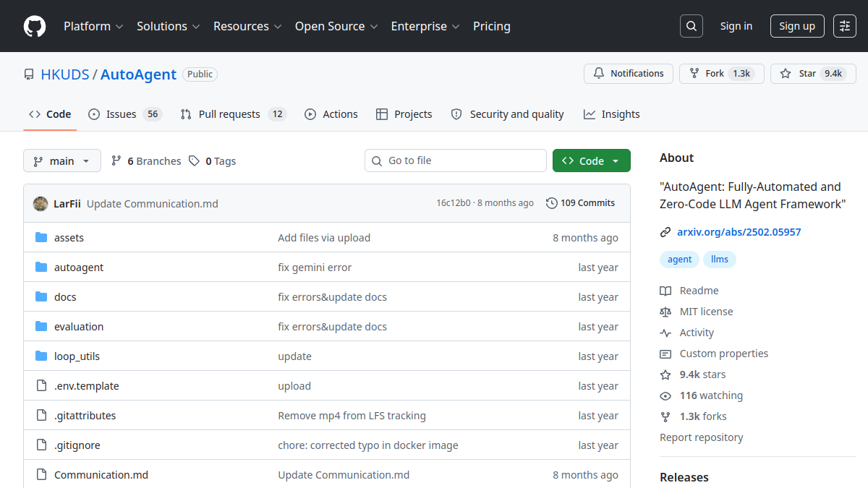Click the star icon in Star button
This screenshot has height=488, width=868.
tap(786, 74)
